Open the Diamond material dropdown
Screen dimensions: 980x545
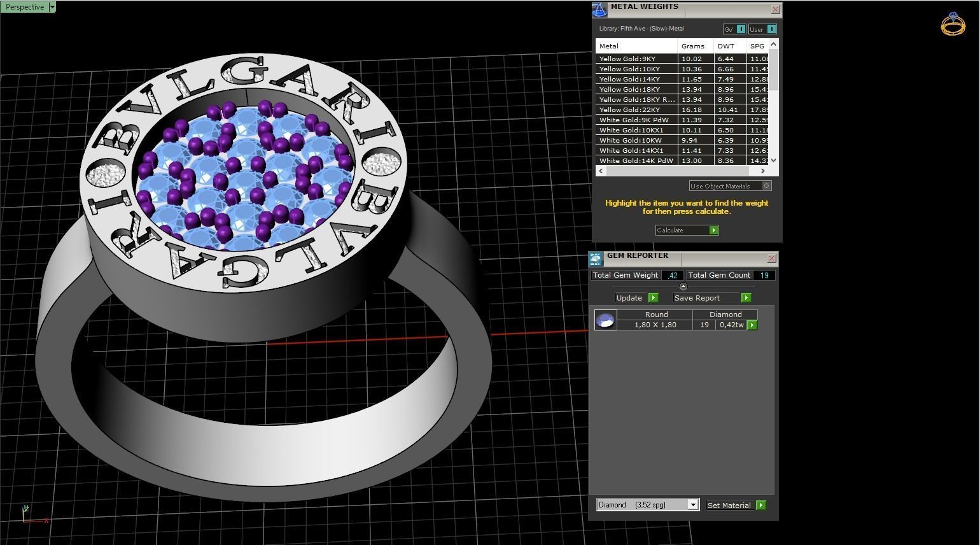tap(693, 505)
